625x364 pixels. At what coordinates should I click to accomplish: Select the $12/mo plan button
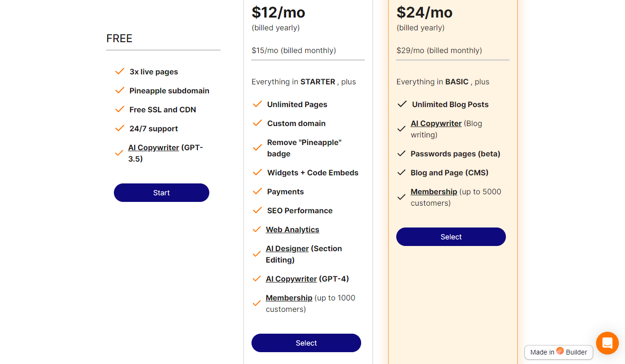point(306,343)
